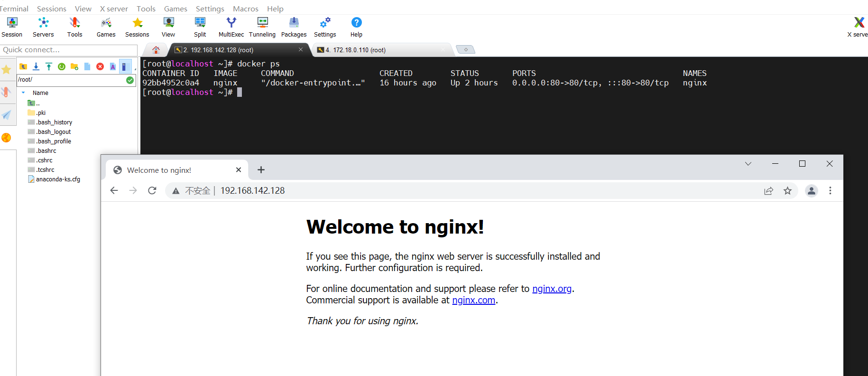The width and height of the screenshot is (868, 376).
Task: Refresh the SFTP file listing
Action: [62, 66]
